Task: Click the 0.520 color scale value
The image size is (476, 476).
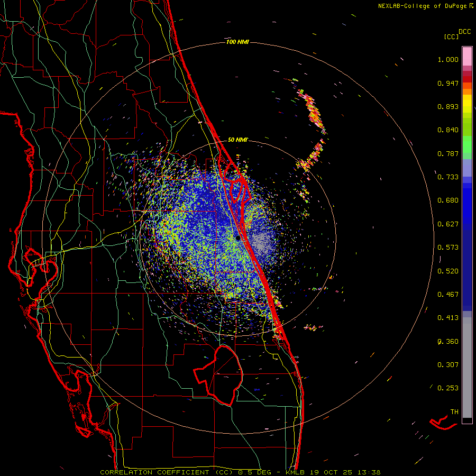Action: tap(448, 271)
